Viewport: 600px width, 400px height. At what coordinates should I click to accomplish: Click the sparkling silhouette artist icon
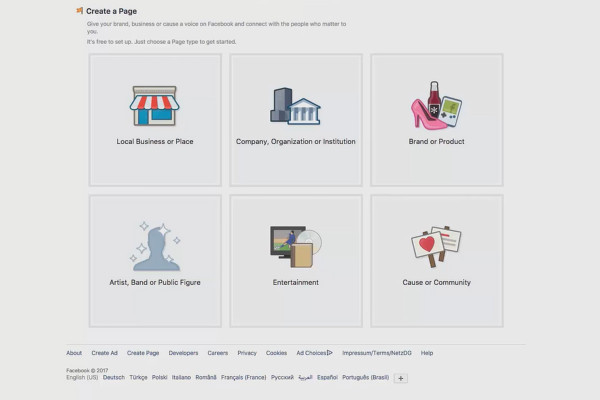point(155,246)
